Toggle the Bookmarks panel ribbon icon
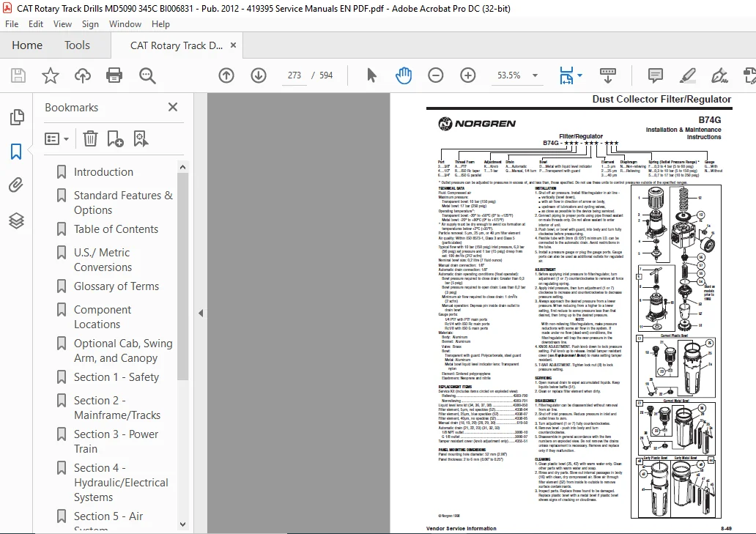 16,152
